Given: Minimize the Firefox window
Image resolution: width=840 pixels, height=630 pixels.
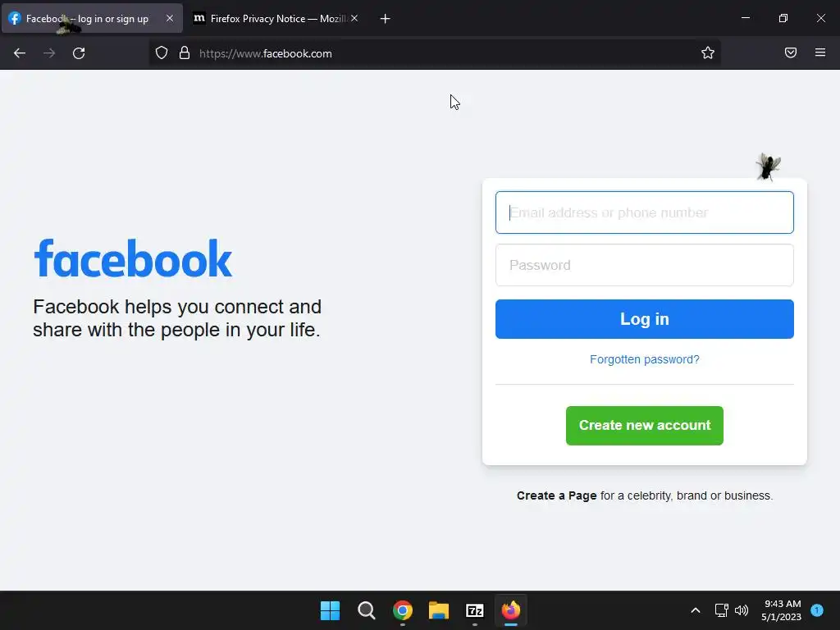Looking at the screenshot, I should point(746,18).
